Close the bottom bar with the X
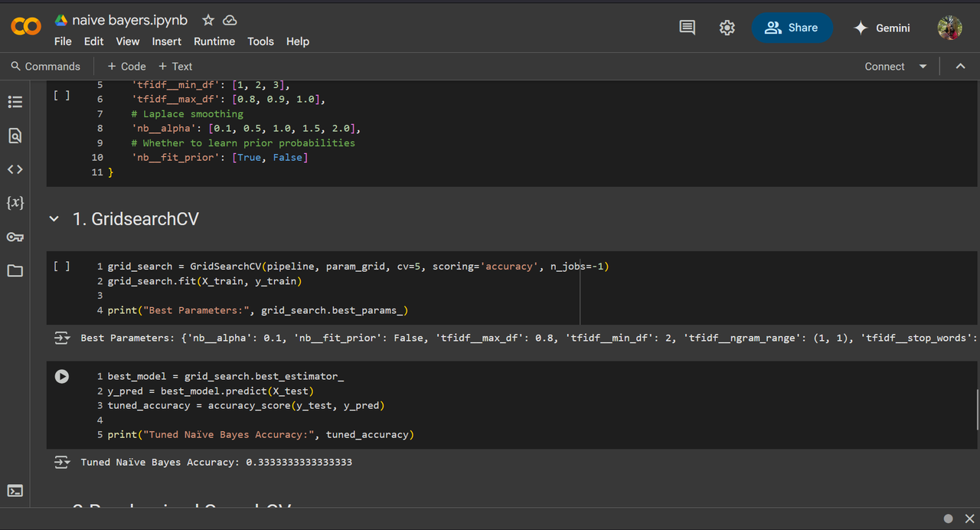The image size is (980, 530). click(969, 519)
